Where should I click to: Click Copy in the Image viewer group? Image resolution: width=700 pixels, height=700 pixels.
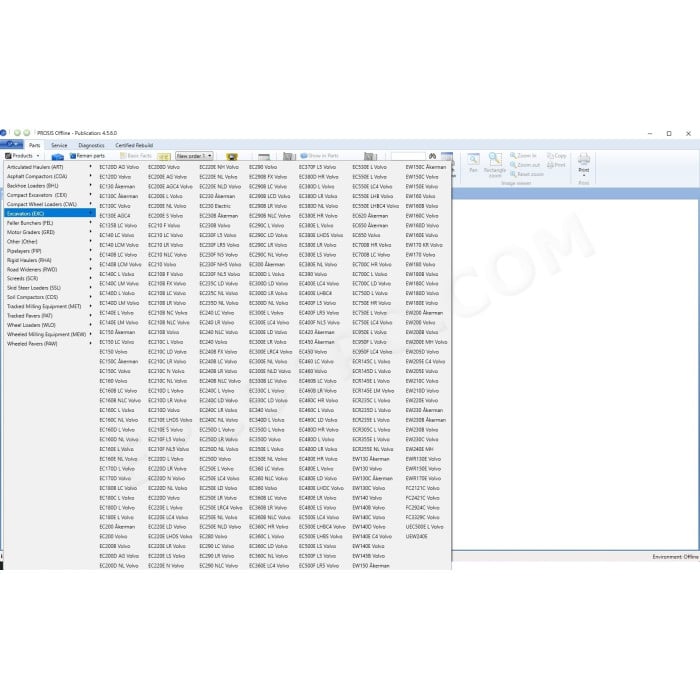coord(557,156)
